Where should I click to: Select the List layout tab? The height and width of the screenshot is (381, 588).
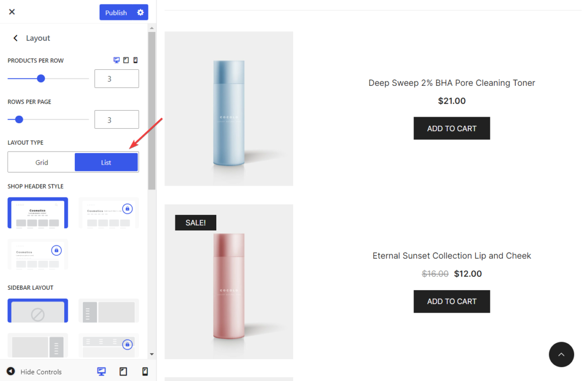point(106,162)
